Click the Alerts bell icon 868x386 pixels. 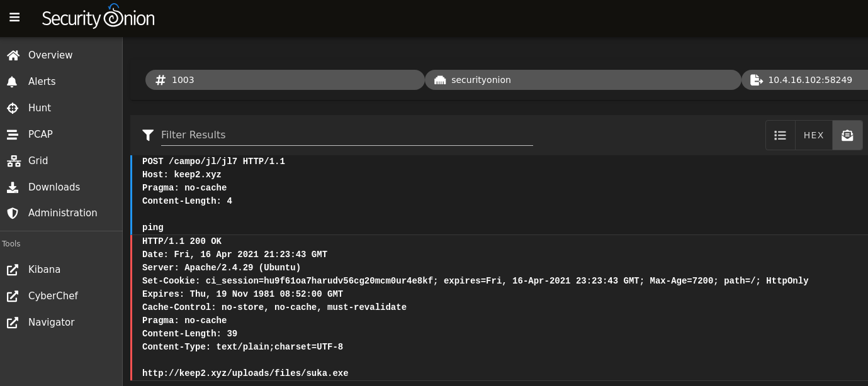[x=13, y=82]
